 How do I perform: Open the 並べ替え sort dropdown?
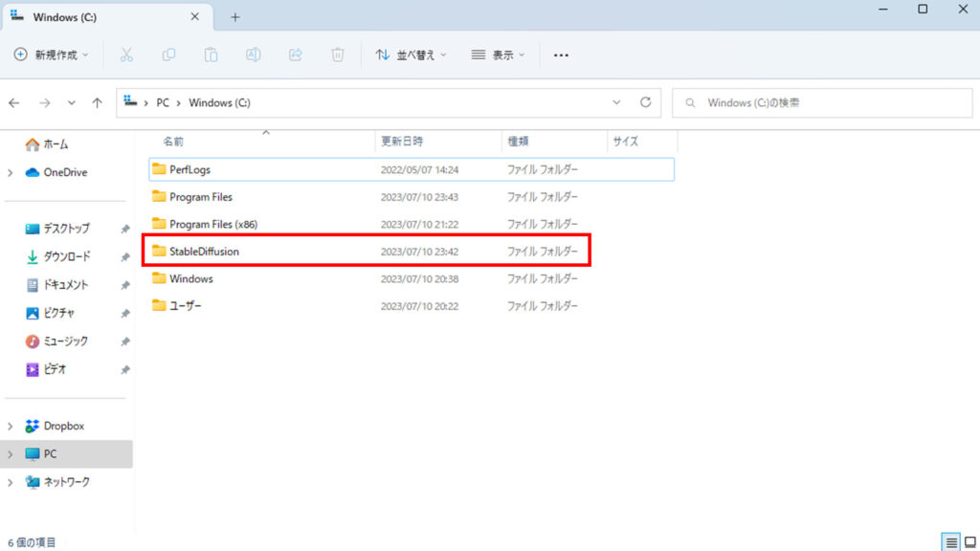click(x=411, y=55)
